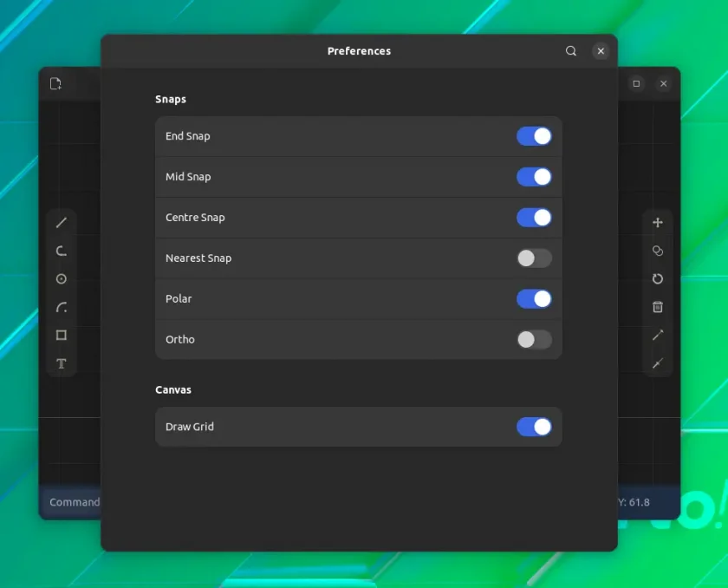The image size is (728, 588).
Task: Pick the Trim tool at toolbar bottom
Action: pyautogui.click(x=658, y=363)
